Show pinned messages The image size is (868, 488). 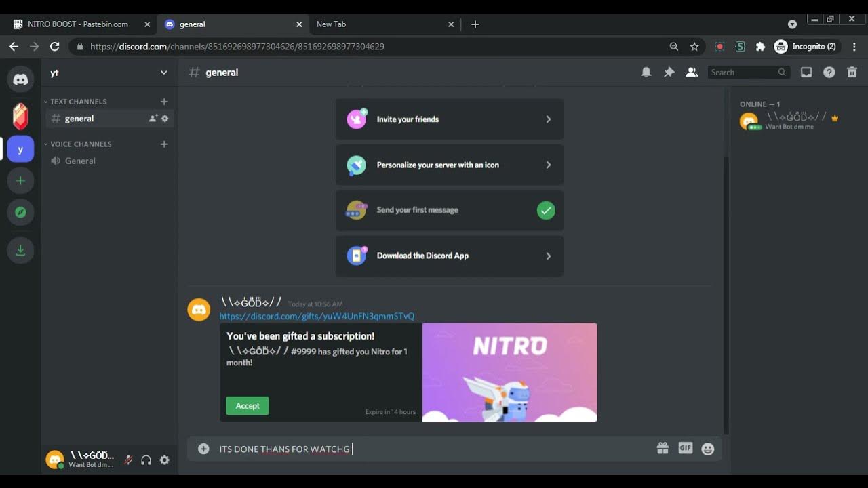click(x=669, y=73)
